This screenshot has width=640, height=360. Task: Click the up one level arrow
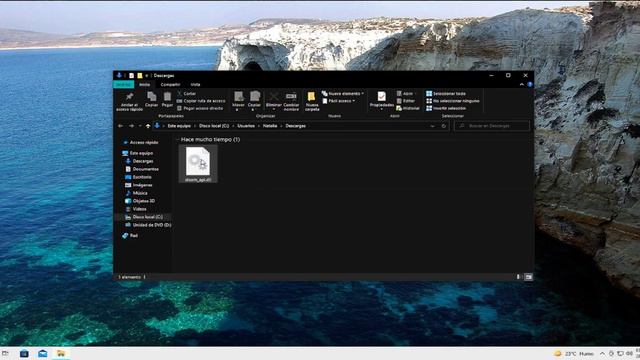pos(148,126)
